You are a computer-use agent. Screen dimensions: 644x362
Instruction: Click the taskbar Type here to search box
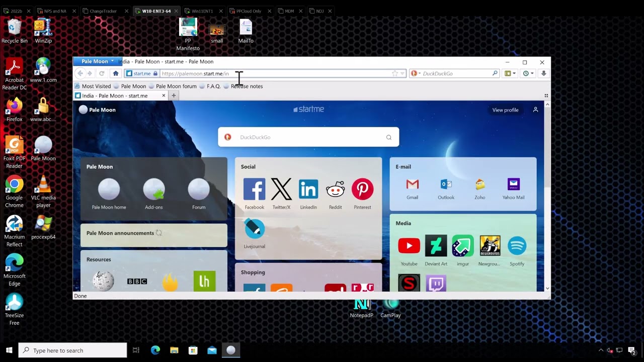point(72,350)
